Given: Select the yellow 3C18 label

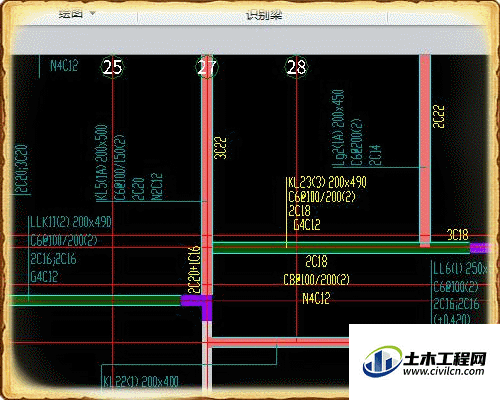Looking at the screenshot, I should coord(458,235).
